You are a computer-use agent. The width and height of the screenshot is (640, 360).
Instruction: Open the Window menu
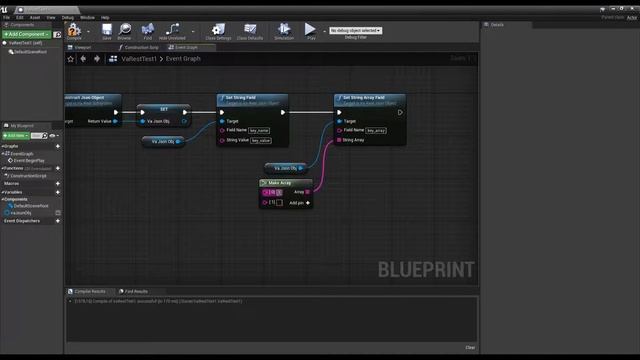tap(87, 18)
